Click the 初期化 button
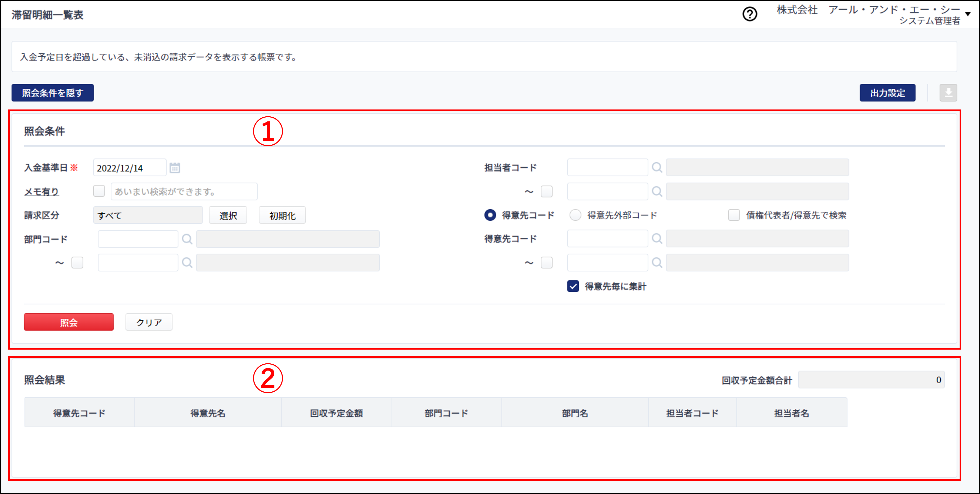 pos(282,216)
